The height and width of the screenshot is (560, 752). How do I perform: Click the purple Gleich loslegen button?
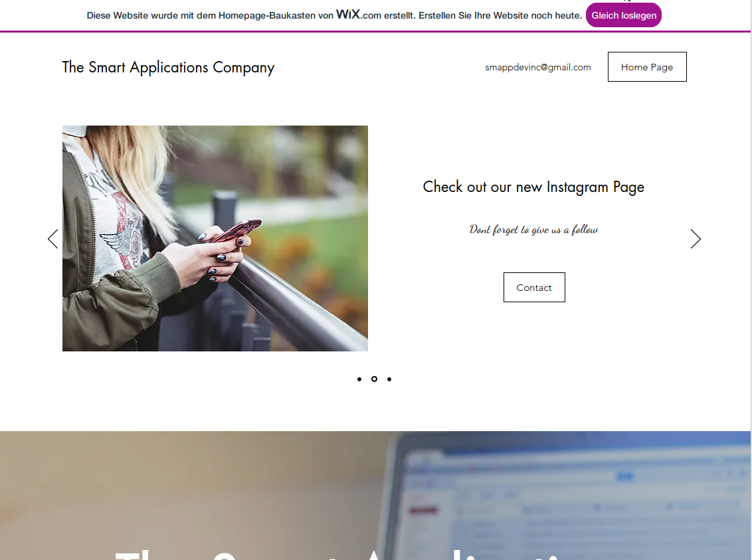click(624, 15)
